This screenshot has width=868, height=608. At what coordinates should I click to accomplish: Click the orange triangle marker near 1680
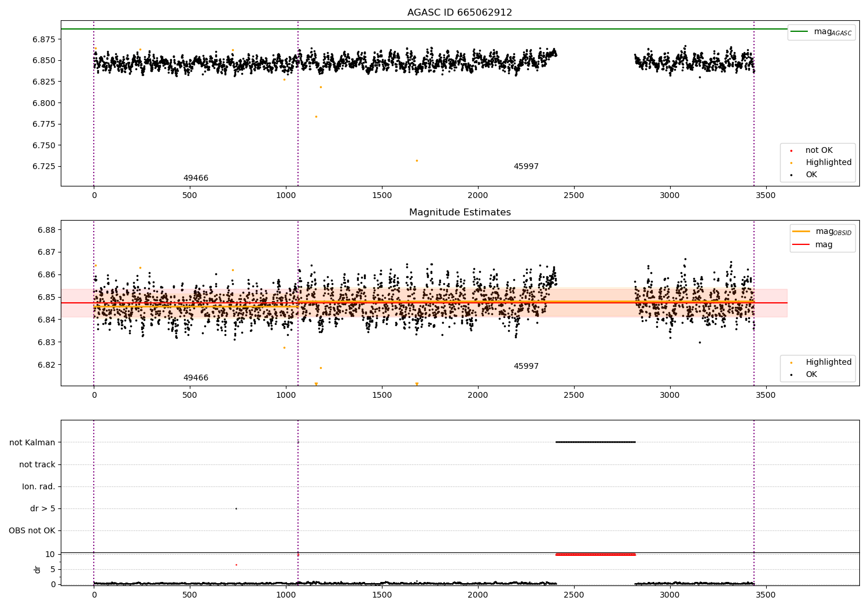(417, 384)
